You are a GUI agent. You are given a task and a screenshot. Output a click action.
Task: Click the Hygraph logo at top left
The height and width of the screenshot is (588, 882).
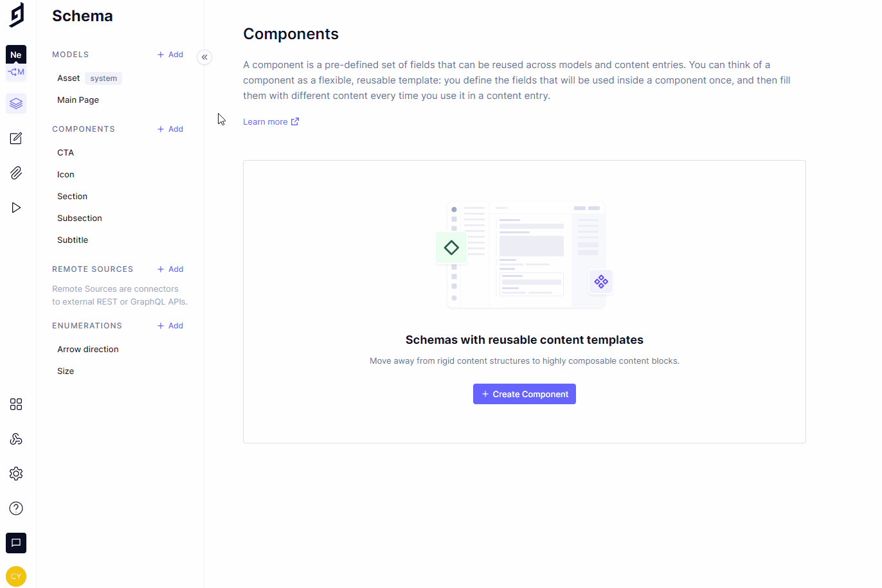pos(17,15)
